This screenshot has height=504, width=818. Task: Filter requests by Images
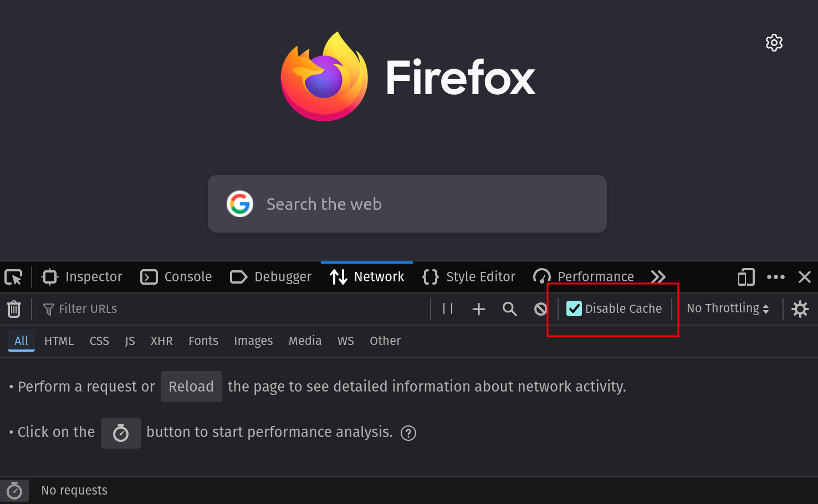(x=253, y=341)
